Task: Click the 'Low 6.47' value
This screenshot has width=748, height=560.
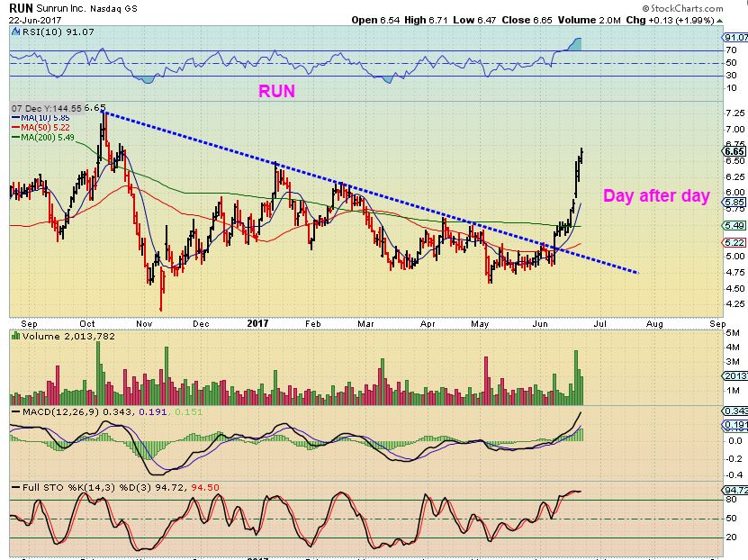Action: coord(474,20)
